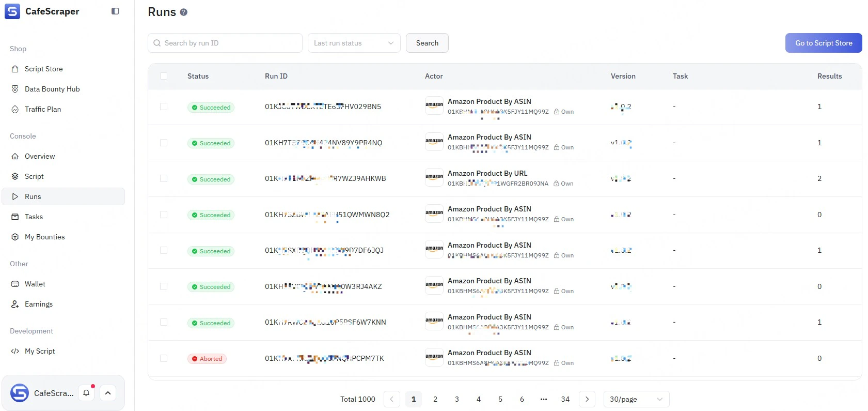Click the Search button
The image size is (868, 411).
[427, 43]
